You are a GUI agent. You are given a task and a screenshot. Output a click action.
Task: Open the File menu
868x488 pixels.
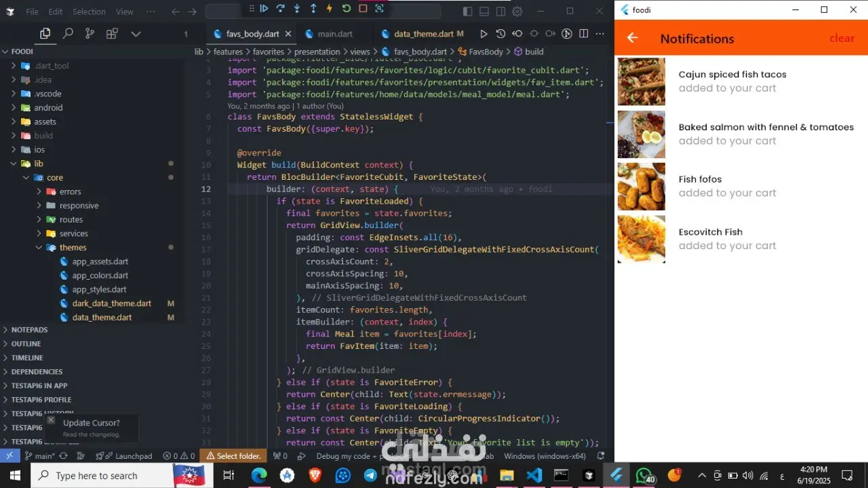pos(33,12)
